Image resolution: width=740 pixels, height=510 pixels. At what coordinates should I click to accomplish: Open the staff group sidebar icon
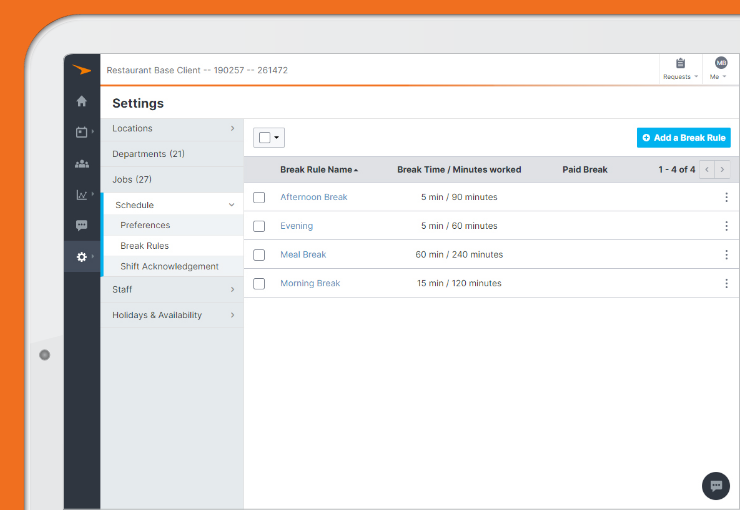(82, 164)
